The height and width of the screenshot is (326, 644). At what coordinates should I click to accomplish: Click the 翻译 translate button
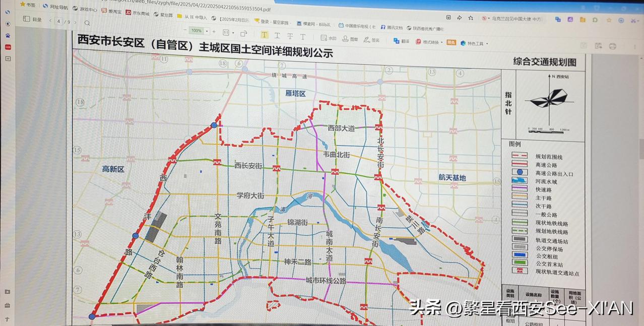coord(402,41)
